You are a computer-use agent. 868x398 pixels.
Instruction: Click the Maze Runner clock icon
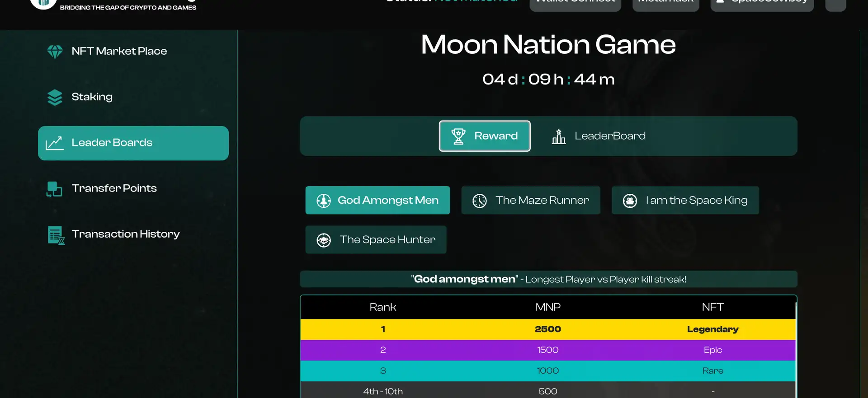(479, 201)
